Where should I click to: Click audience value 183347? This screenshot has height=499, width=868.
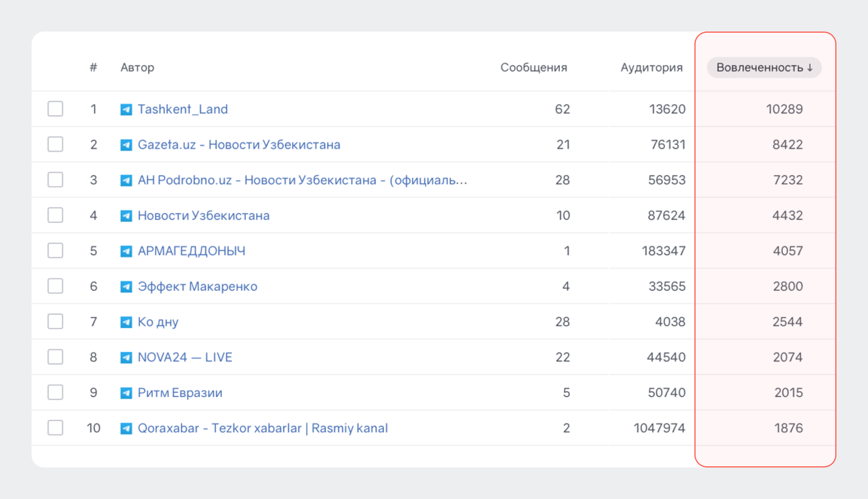[664, 251]
